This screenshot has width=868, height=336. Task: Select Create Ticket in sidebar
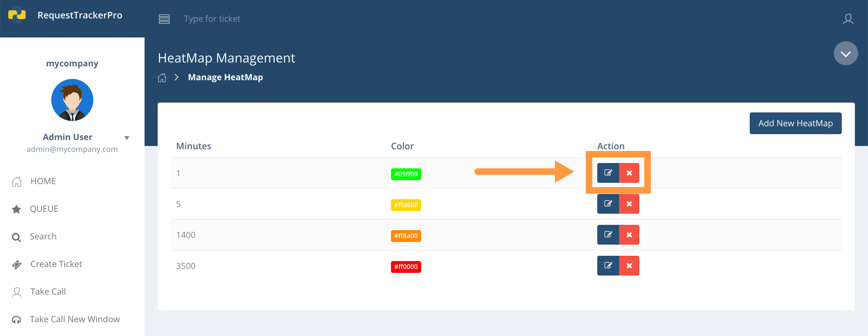point(56,264)
